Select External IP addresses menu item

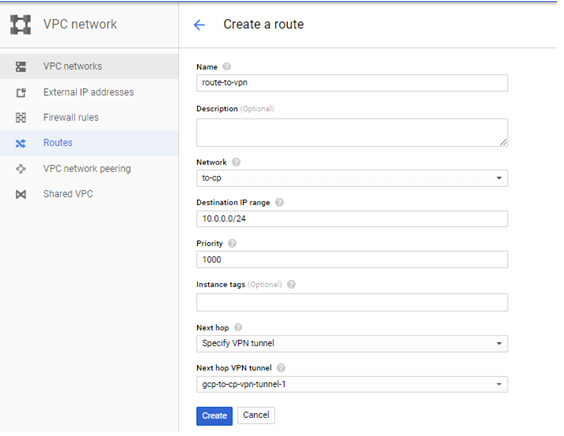(x=89, y=92)
